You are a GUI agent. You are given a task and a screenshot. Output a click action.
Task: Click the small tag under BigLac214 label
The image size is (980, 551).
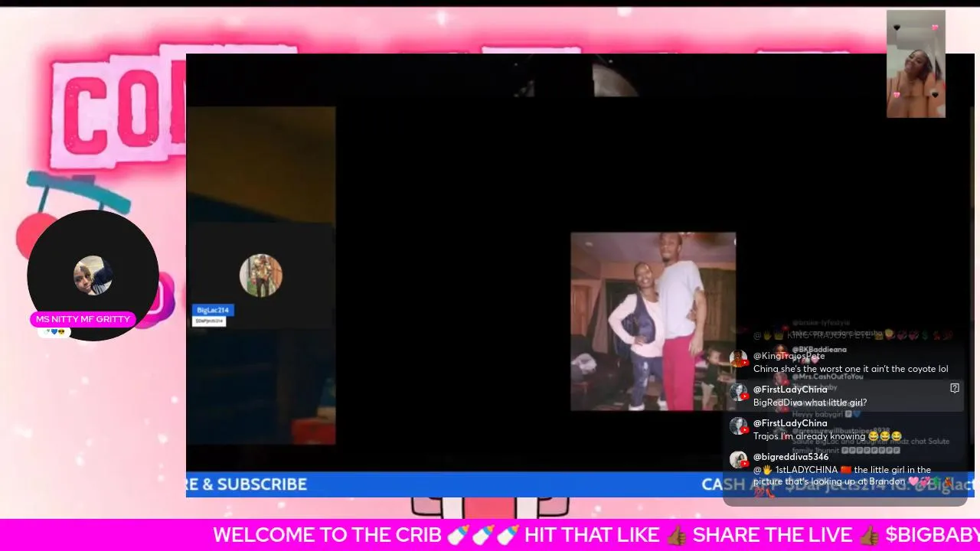(209, 321)
